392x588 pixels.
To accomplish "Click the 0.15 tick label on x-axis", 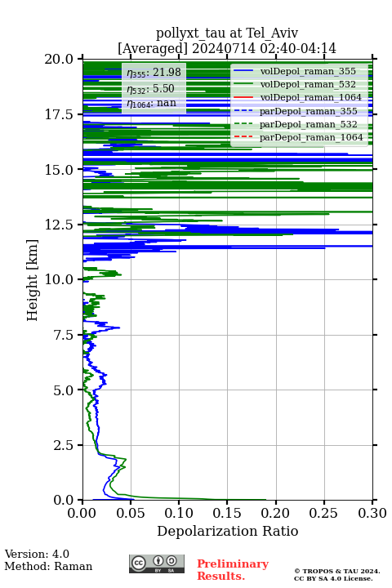I will (227, 513).
